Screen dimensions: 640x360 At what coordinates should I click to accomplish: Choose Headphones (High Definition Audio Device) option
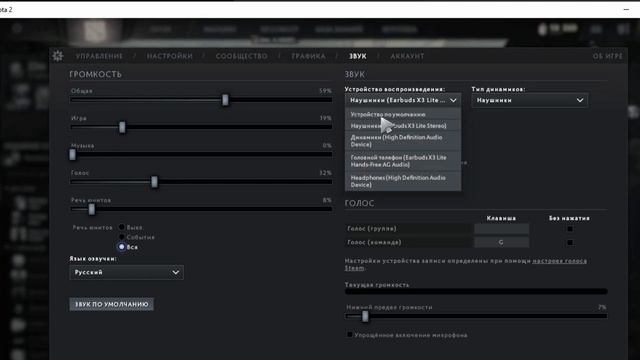[403, 181]
